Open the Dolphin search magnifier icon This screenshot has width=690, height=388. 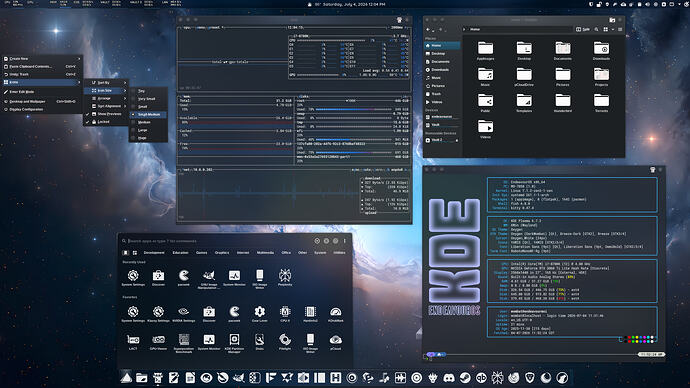596,29
